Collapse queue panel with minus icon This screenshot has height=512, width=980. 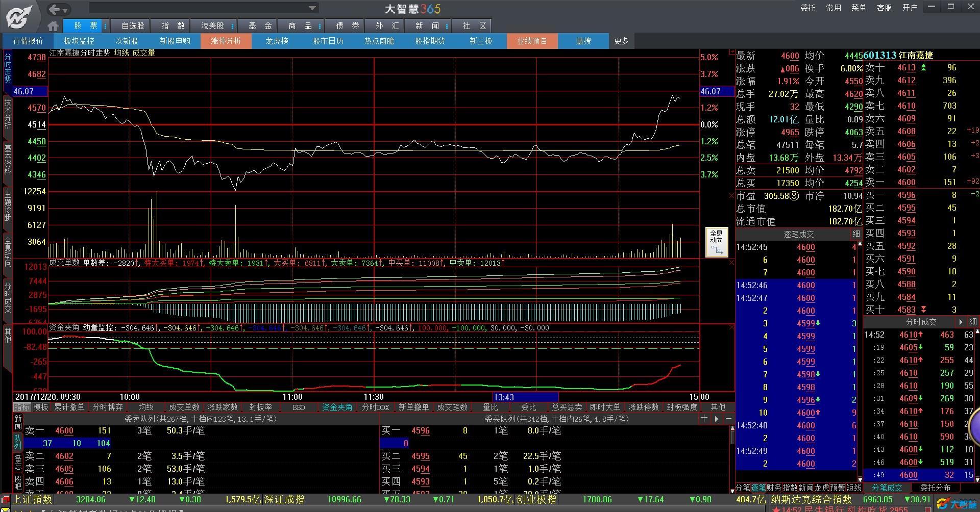728,419
